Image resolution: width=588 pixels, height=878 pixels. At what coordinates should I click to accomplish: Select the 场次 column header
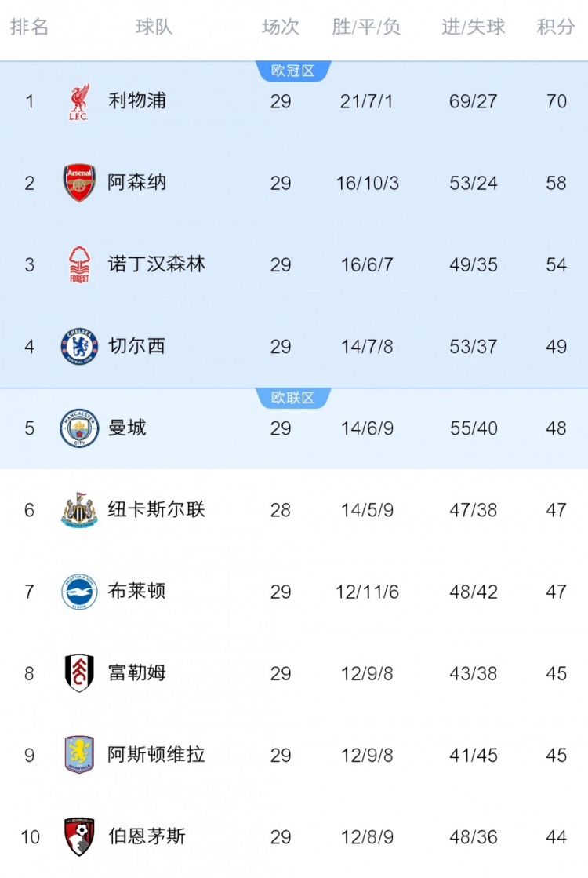[281, 27]
